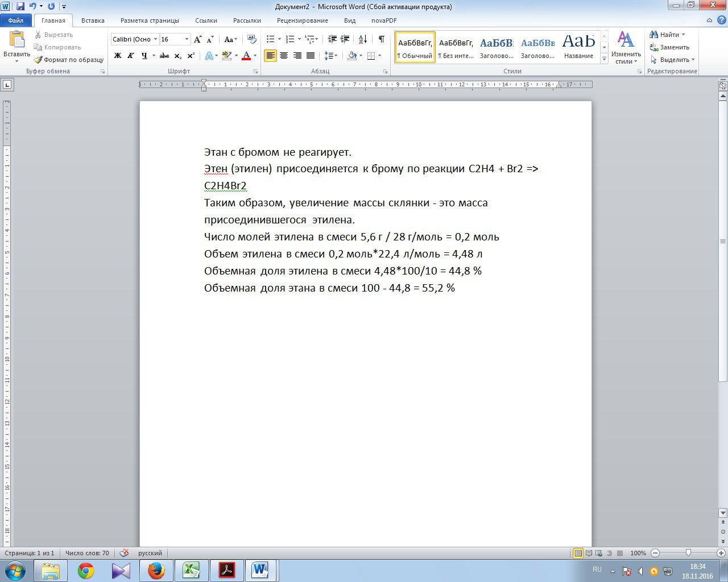Apply bullet list formatting

271,39
